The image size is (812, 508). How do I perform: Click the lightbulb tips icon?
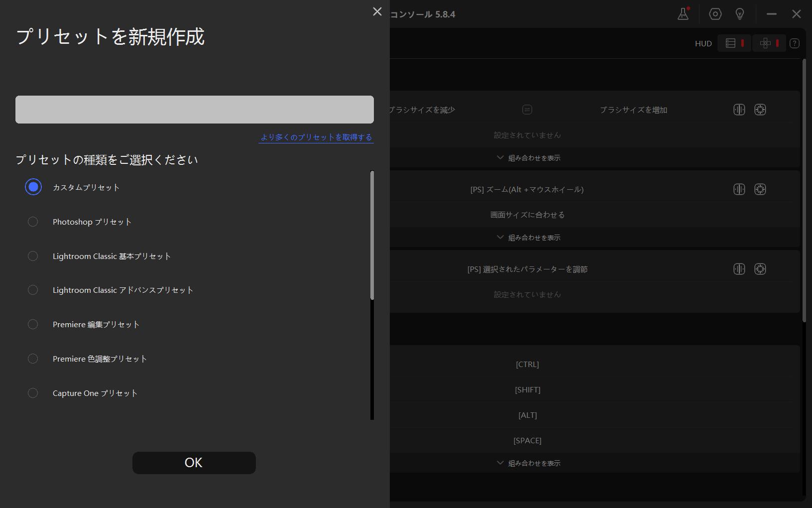tap(740, 14)
